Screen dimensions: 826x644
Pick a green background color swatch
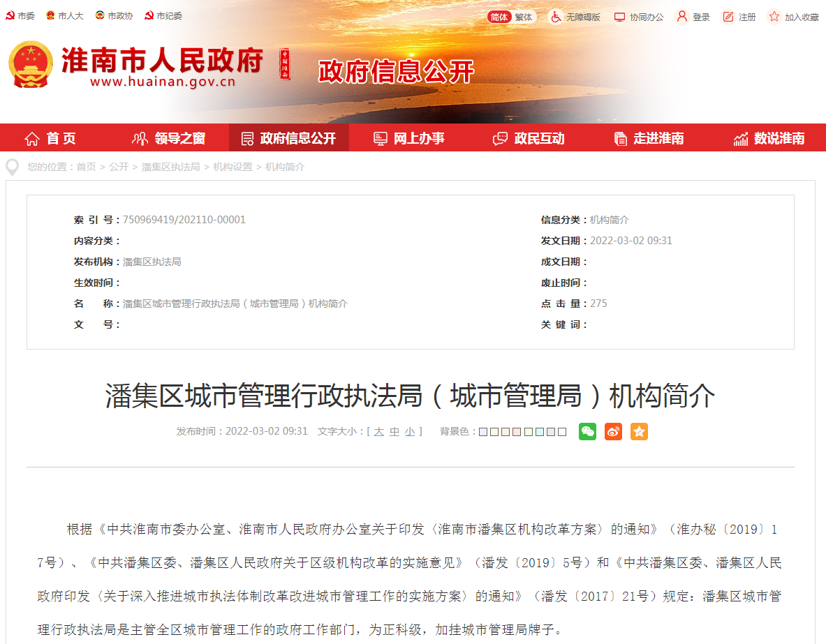tap(526, 431)
